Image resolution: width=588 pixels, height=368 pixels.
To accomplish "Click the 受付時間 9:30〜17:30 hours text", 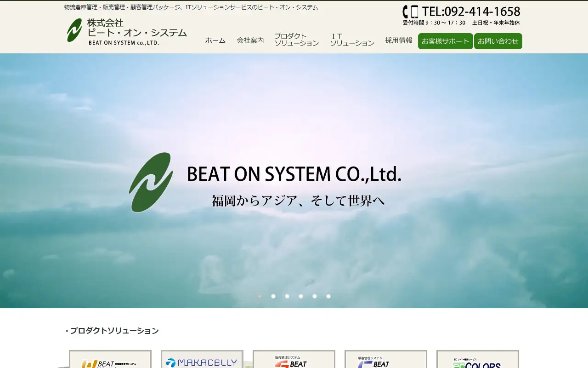I will [x=434, y=23].
